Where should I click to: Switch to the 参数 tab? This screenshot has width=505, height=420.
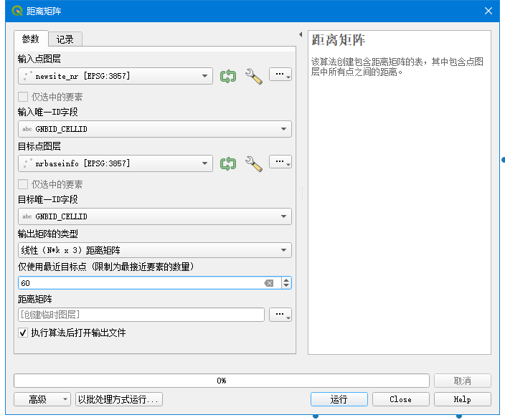[x=31, y=39]
